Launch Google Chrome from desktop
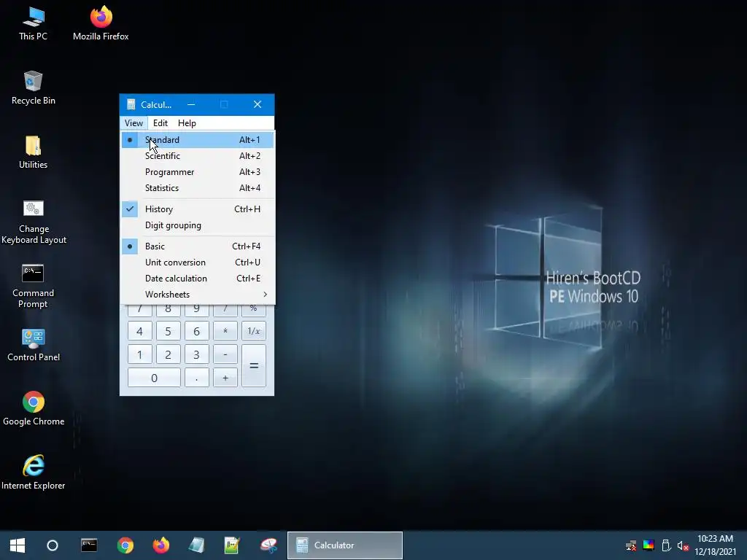 (34, 408)
